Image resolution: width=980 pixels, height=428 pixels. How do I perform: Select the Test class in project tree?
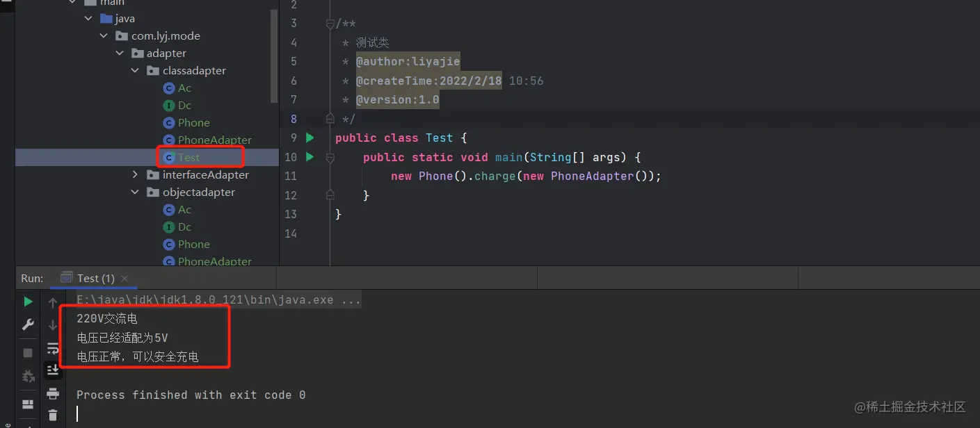pos(188,157)
